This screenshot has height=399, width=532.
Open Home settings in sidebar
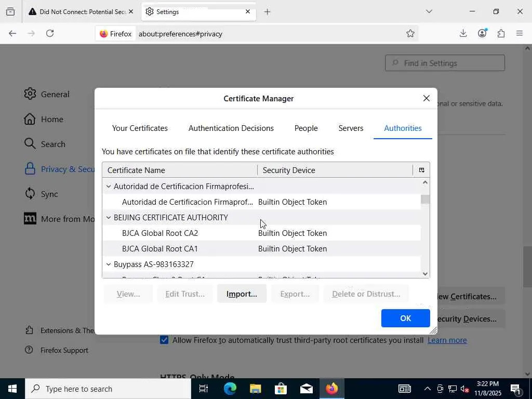[x=44, y=119]
